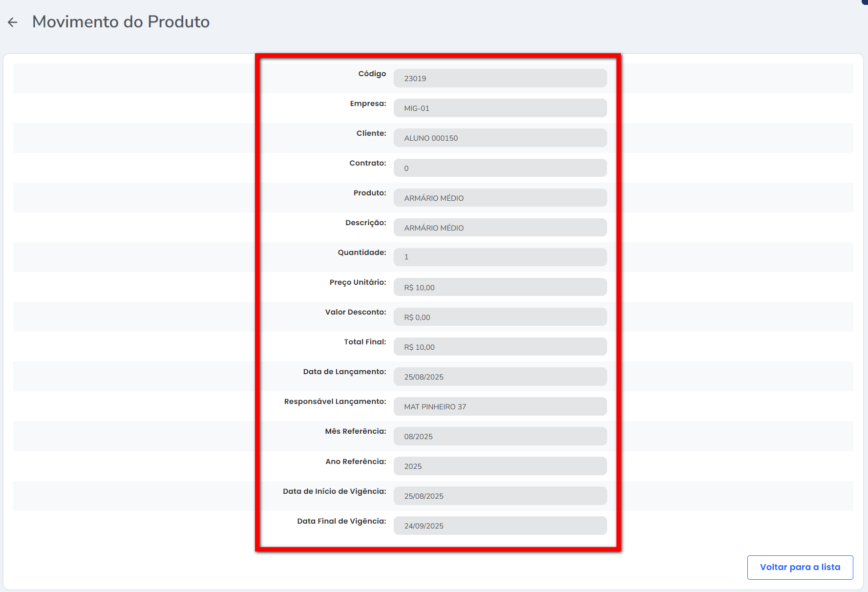Click the back arrow icon
Screen dimensions: 868x592
[13, 22]
